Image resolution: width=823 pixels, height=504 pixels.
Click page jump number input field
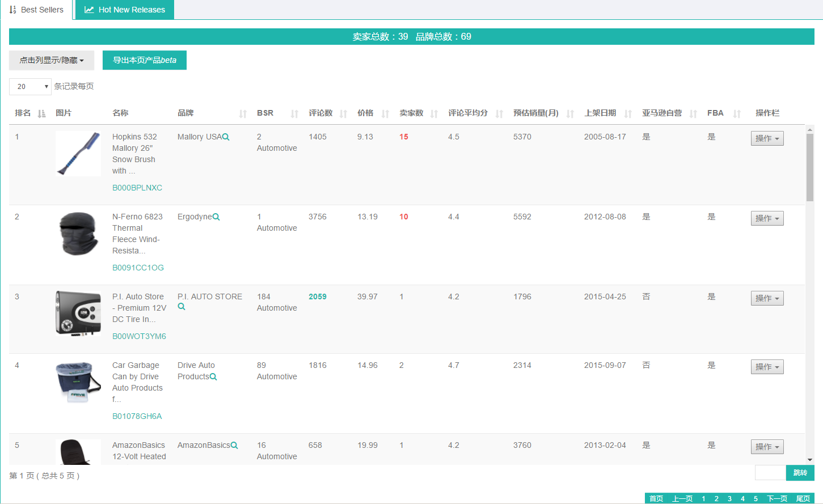(770, 473)
